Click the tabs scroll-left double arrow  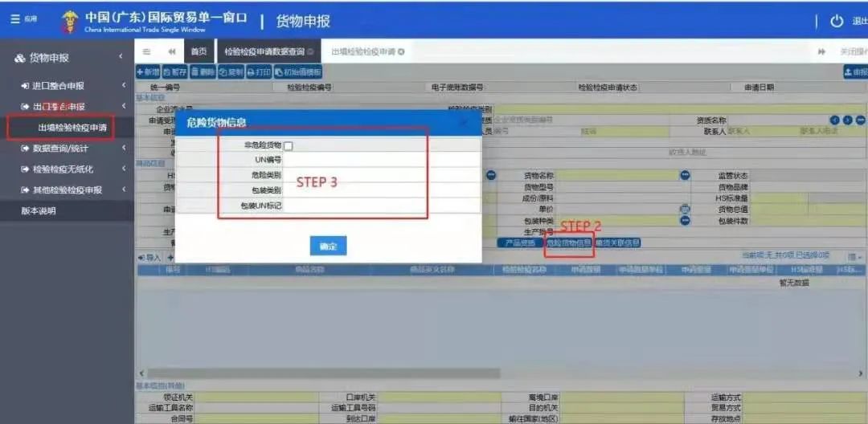pyautogui.click(x=172, y=52)
